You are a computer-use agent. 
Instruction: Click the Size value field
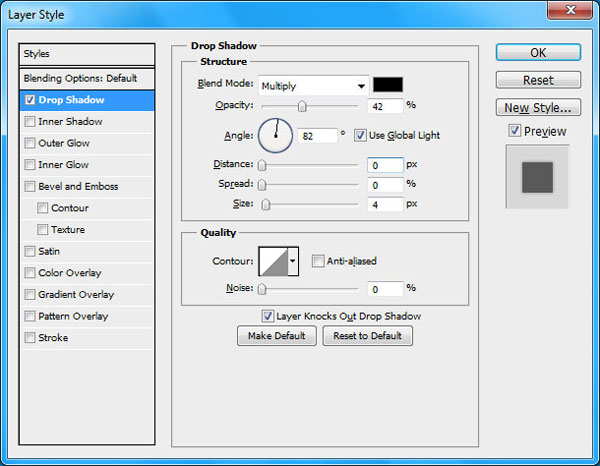[385, 205]
